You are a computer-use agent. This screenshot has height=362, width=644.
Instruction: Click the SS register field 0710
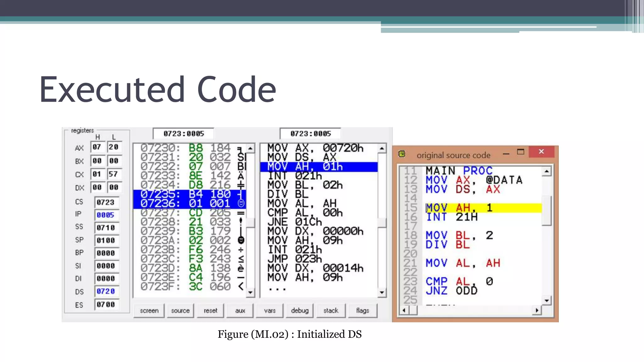tap(106, 228)
